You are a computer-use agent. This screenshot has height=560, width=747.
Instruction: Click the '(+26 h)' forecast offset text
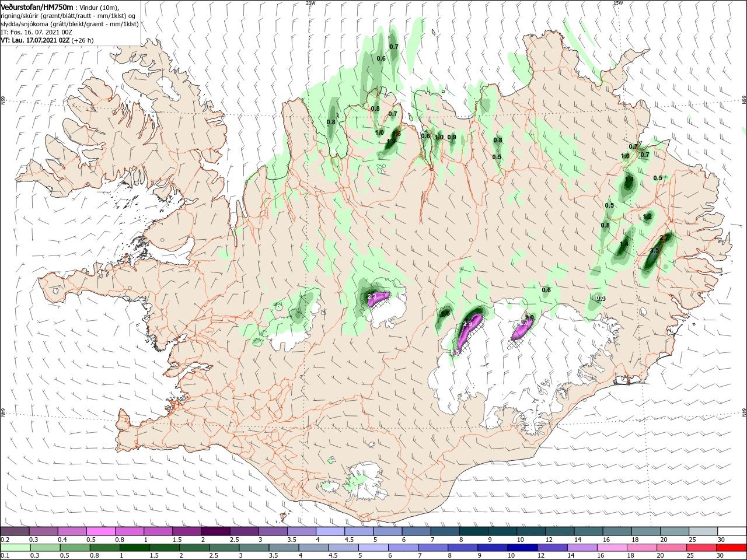pos(82,41)
